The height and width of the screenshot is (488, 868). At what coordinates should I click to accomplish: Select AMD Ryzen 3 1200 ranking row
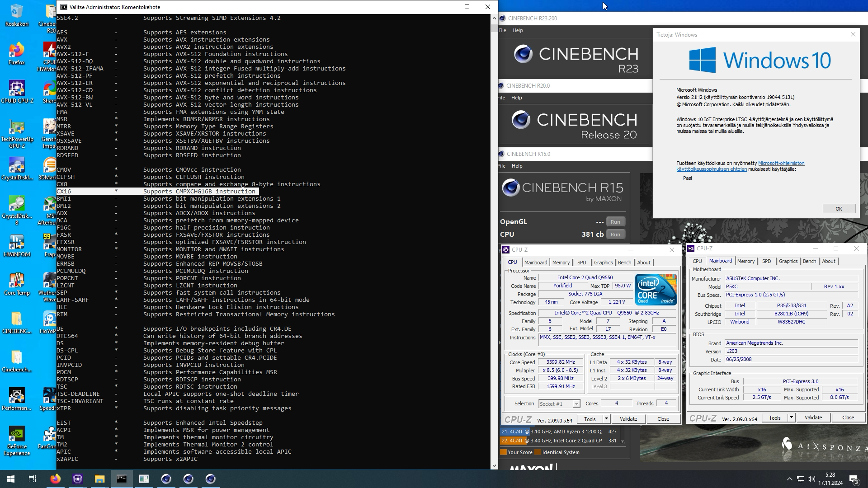(x=559, y=432)
